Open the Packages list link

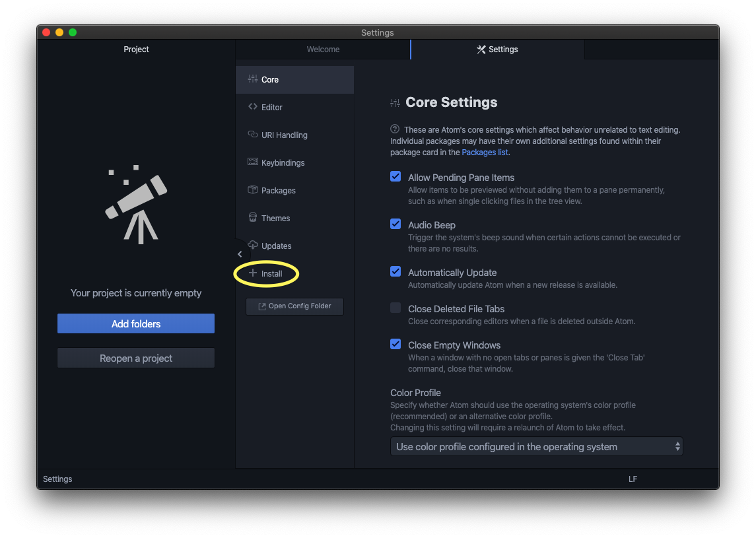point(485,152)
